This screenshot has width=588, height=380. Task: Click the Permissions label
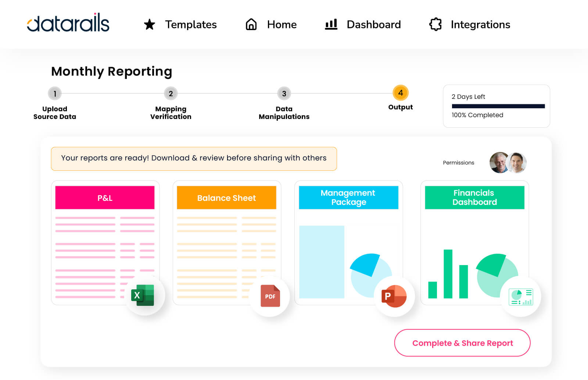[458, 163]
